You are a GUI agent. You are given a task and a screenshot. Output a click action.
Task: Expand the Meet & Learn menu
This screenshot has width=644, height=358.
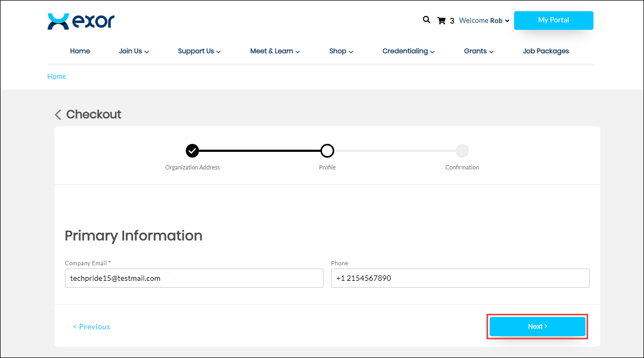point(275,51)
